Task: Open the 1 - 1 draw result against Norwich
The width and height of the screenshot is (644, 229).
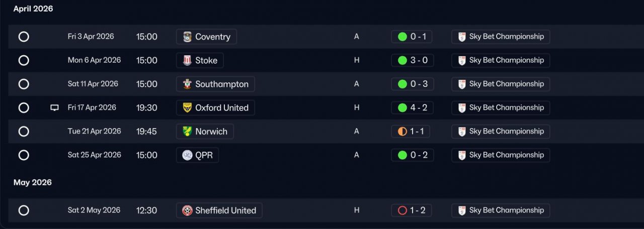Action: [411, 132]
